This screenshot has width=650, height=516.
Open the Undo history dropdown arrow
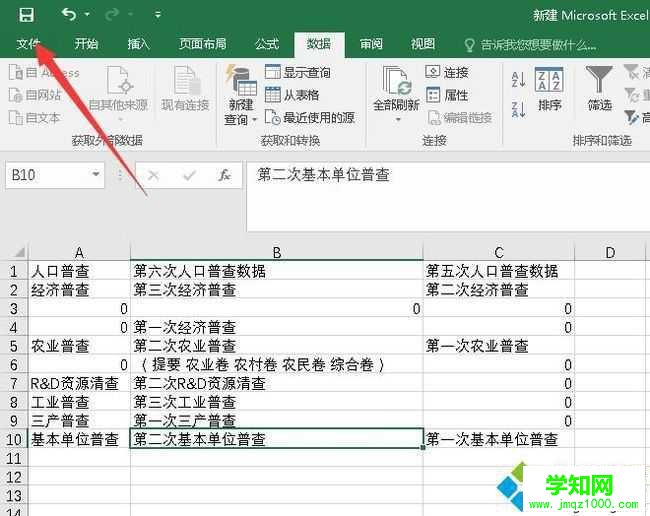pyautogui.click(x=87, y=15)
